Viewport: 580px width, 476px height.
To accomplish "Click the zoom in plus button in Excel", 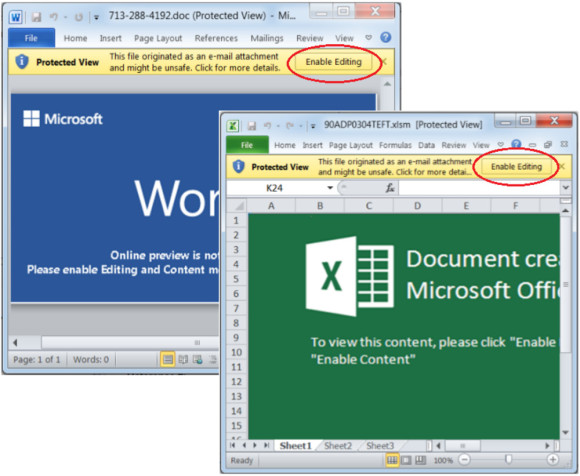I will click(x=553, y=459).
